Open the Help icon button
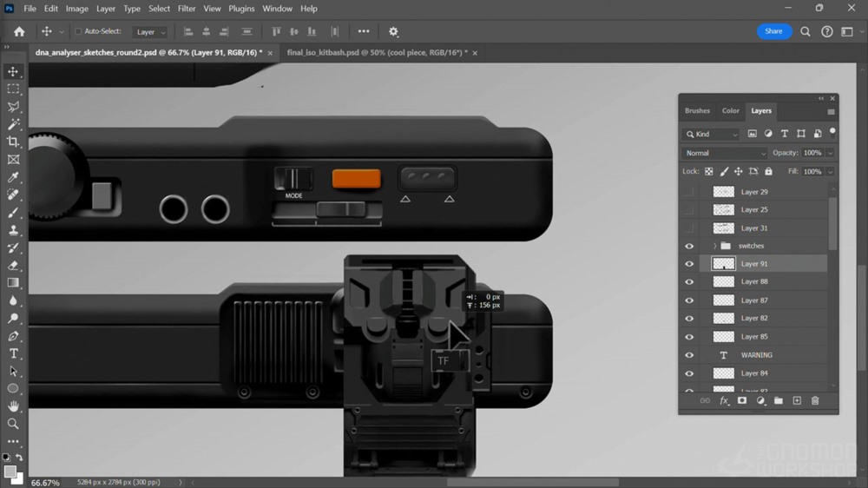This screenshot has height=488, width=868. [826, 31]
